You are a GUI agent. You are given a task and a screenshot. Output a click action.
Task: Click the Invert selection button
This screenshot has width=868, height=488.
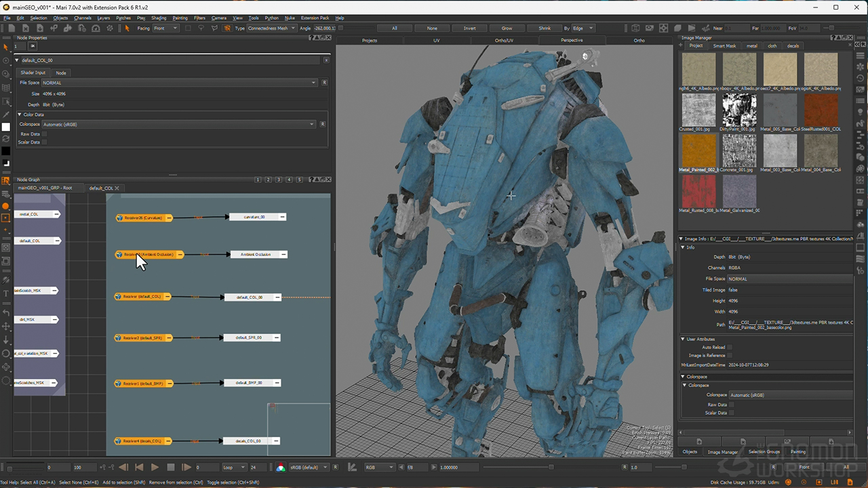click(x=469, y=28)
